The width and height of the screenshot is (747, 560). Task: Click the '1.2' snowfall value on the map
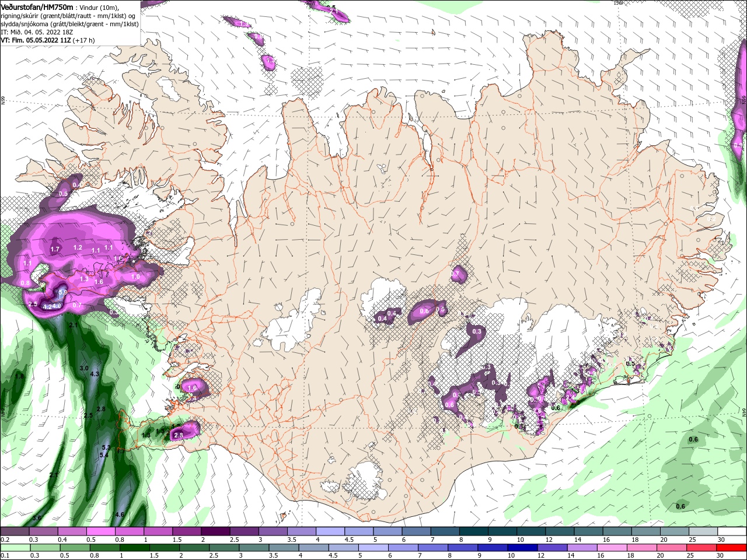coord(78,248)
